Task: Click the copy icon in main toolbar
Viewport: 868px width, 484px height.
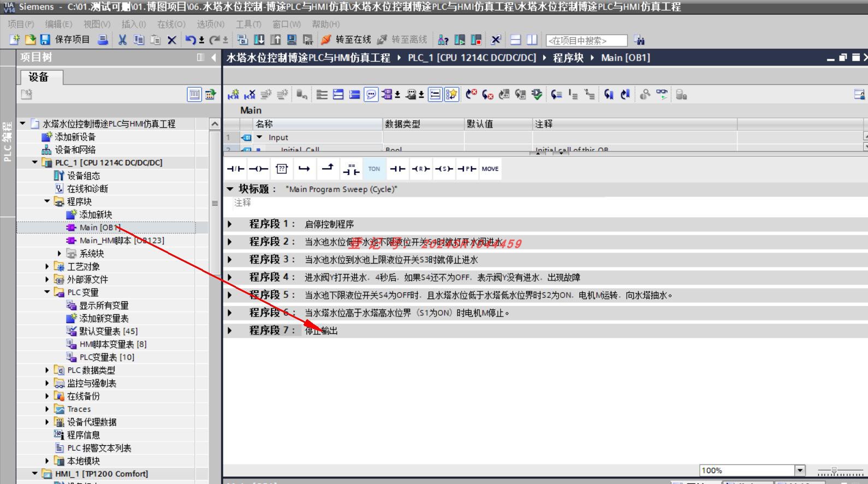Action: coord(139,40)
